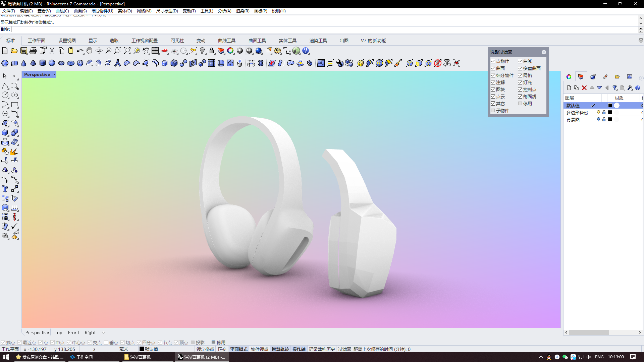This screenshot has height=362, width=644.
Task: Click the SubD torus primitive icon
Action: point(71,63)
